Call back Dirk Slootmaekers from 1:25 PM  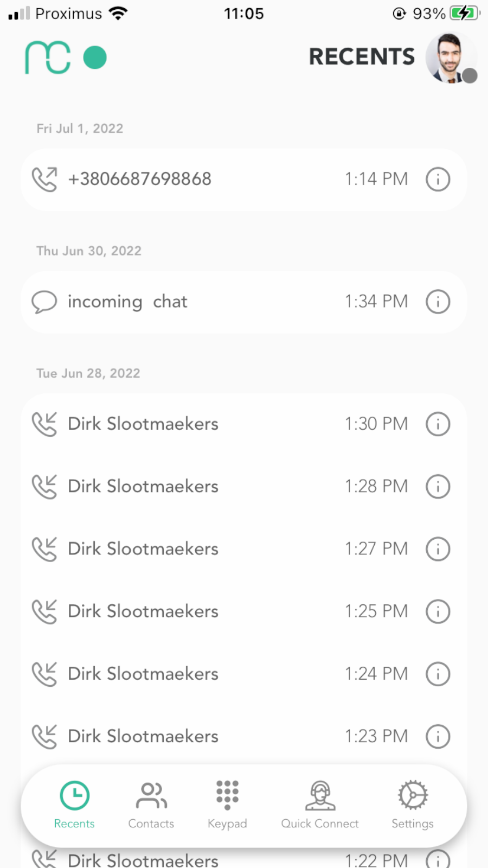[244, 611]
